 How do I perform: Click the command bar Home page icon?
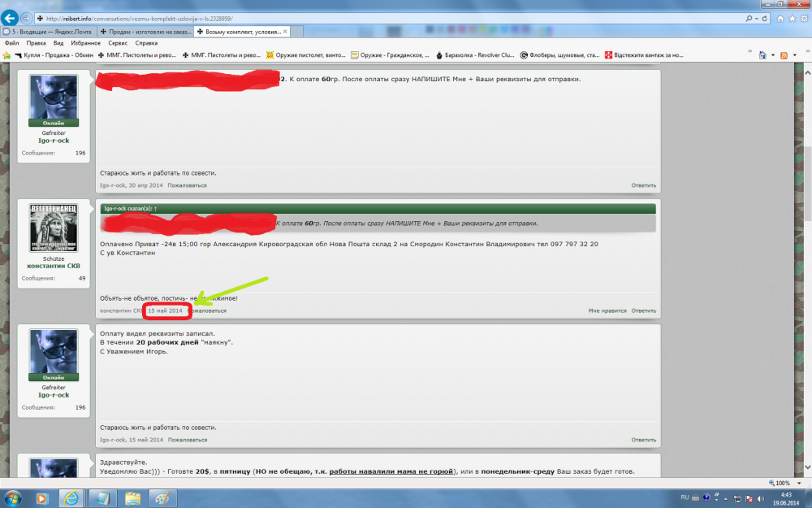(762, 55)
